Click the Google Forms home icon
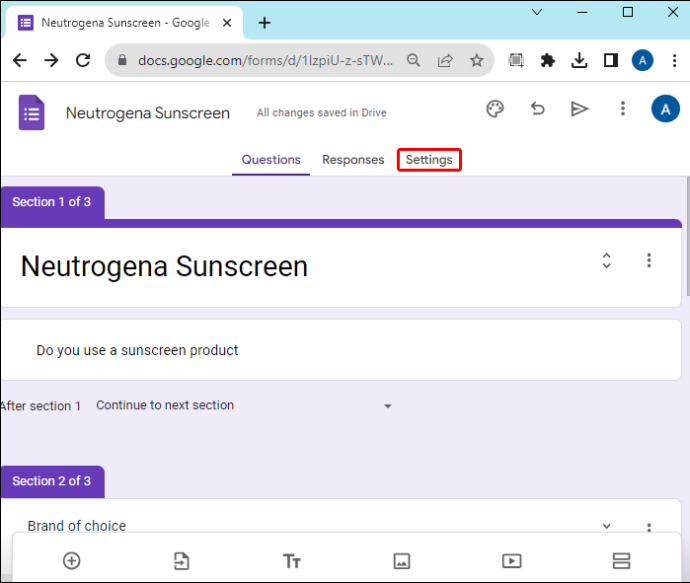The height and width of the screenshot is (583, 690). tap(32, 113)
